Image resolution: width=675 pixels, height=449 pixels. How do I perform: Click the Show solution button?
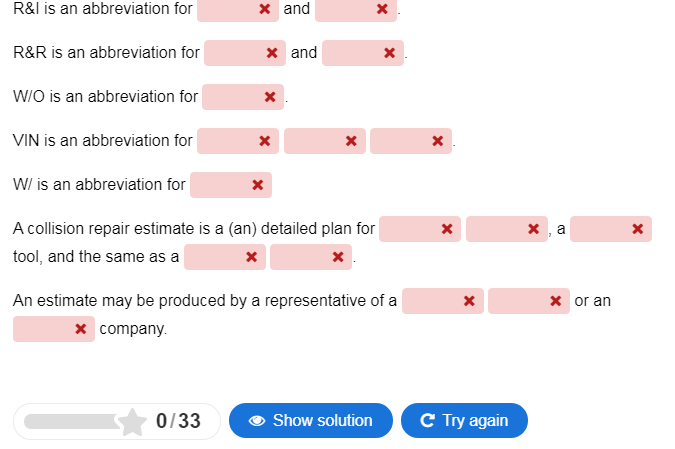[x=311, y=421]
